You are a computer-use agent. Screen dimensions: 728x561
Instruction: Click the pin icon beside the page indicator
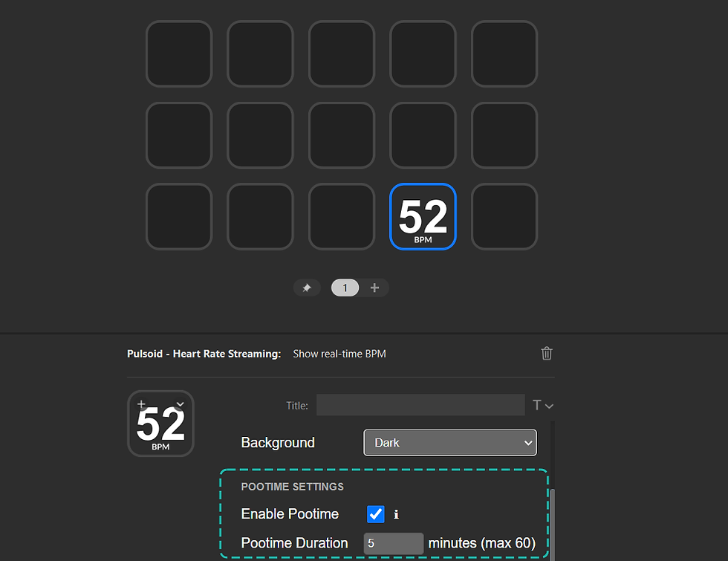point(307,288)
